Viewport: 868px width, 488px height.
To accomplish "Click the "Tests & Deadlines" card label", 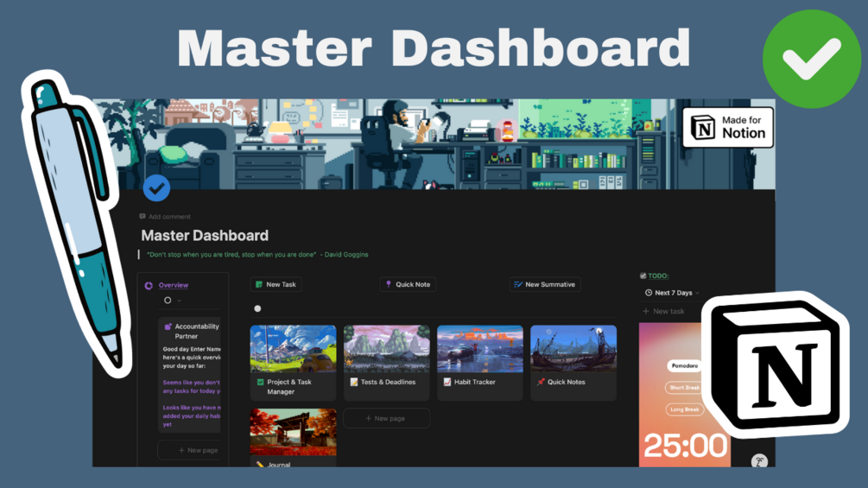I will pyautogui.click(x=388, y=382).
